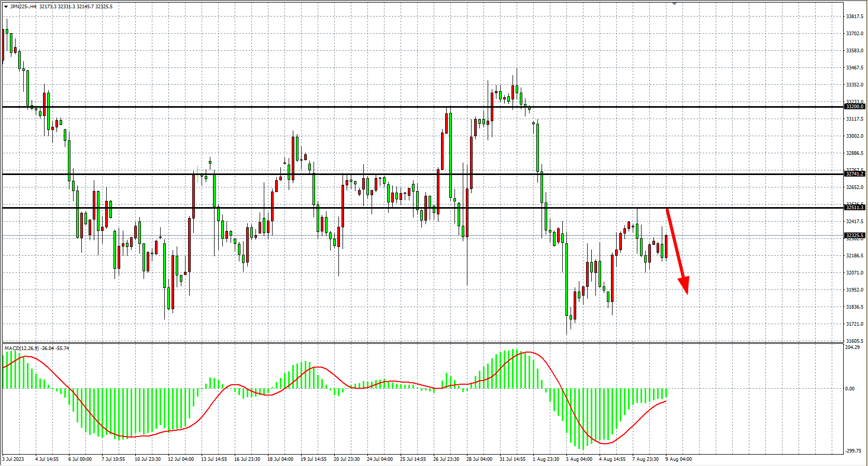Click the 31605.5 value on price scale
The image size is (868, 466).
[x=855, y=341]
